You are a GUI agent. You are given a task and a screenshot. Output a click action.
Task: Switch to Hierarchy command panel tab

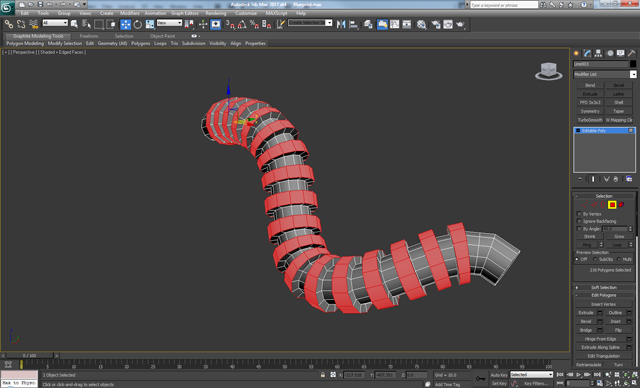[x=598, y=53]
